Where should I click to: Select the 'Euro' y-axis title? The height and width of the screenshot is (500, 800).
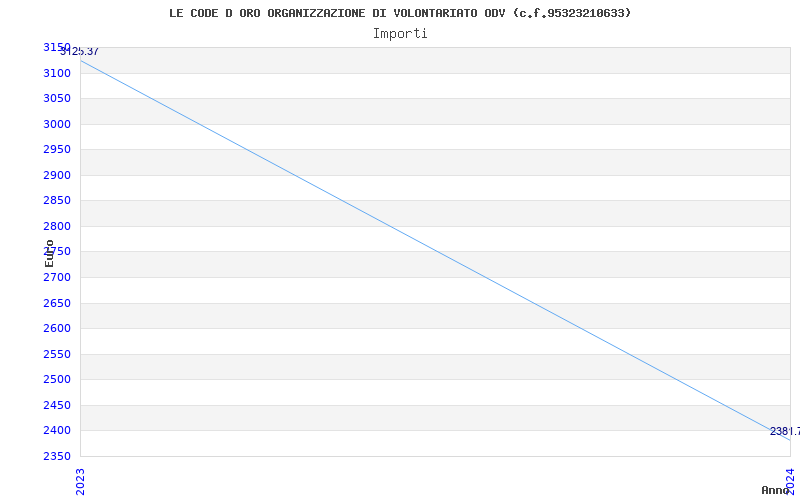[x=49, y=254]
